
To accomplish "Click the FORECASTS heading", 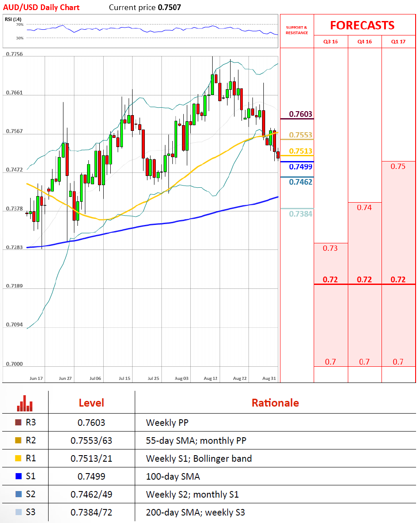I will coord(362,25).
